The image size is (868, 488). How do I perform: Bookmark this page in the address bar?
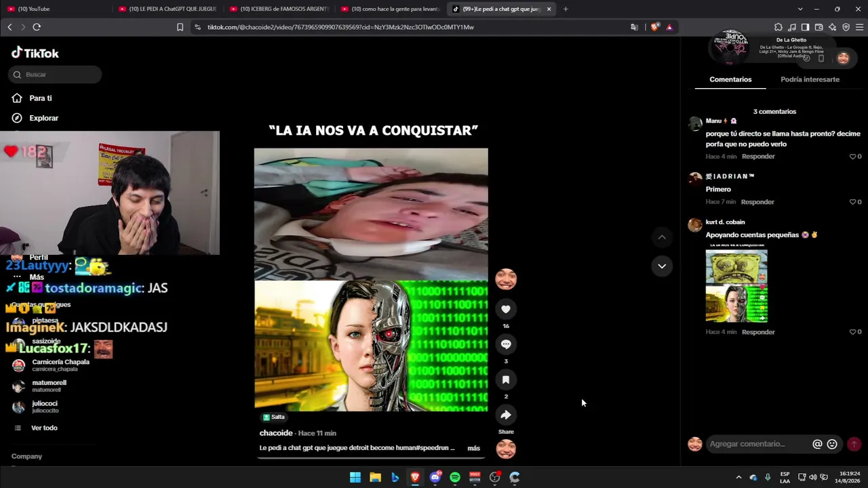click(x=180, y=27)
